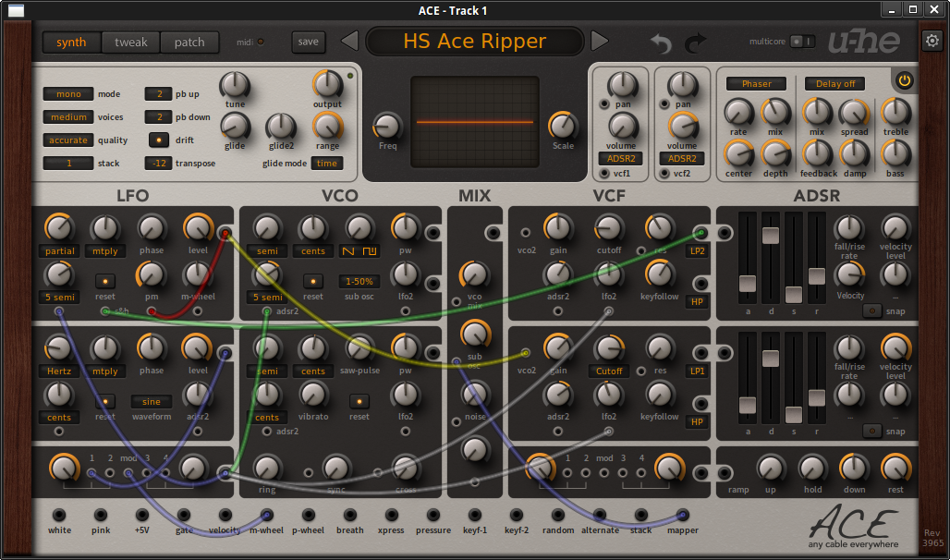Toggle LFO 2 reset button
950x560 pixels.
pyautogui.click(x=104, y=401)
